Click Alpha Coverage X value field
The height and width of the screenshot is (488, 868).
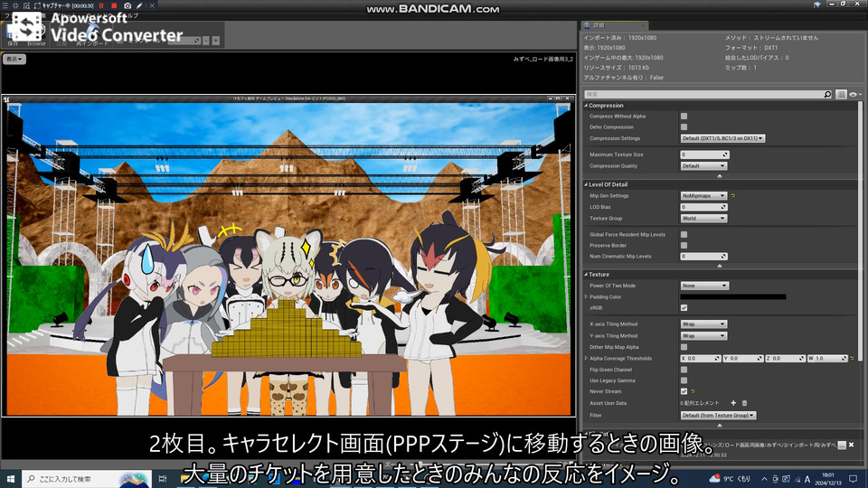[x=700, y=359]
